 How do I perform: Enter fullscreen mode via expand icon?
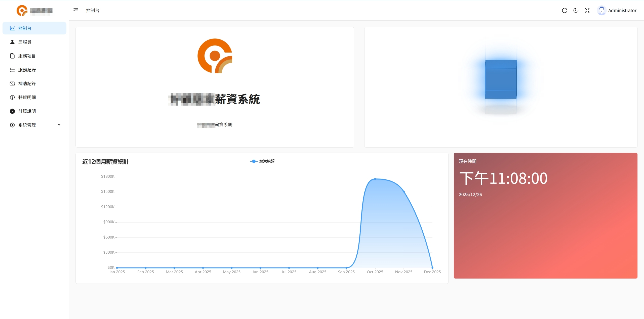(x=587, y=10)
